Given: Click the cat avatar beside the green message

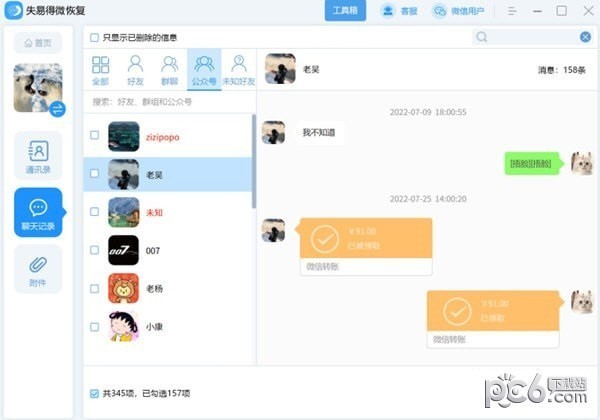Looking at the screenshot, I should pyautogui.click(x=582, y=163).
